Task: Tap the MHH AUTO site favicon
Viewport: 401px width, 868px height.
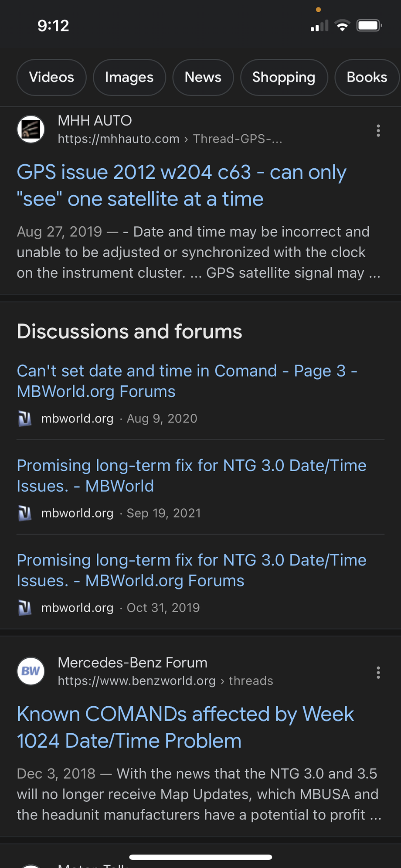Action: tap(31, 129)
